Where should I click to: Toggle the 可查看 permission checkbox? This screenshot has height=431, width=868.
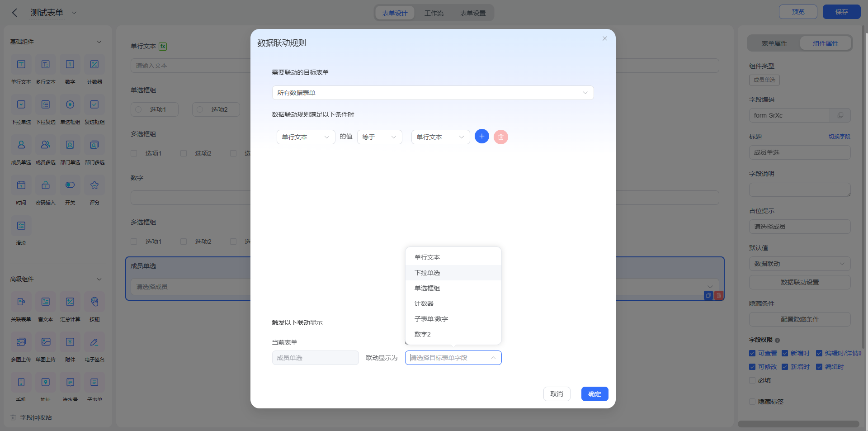(x=752, y=353)
